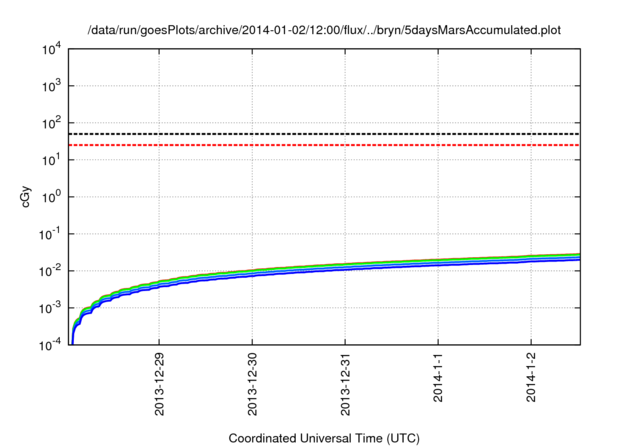The width and height of the screenshot is (640, 448).
Task: Click the 10^3 y-axis tick label
Action: 51,86
